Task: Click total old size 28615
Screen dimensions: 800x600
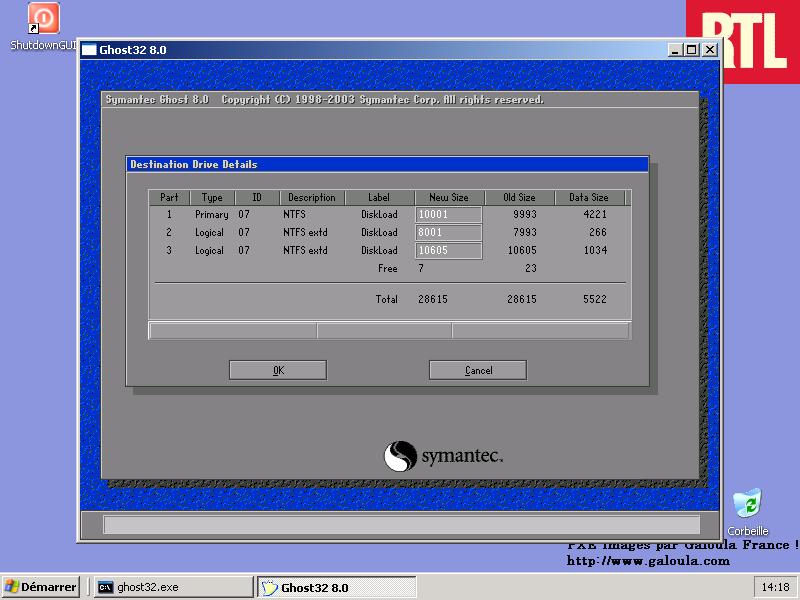Action: click(522, 299)
